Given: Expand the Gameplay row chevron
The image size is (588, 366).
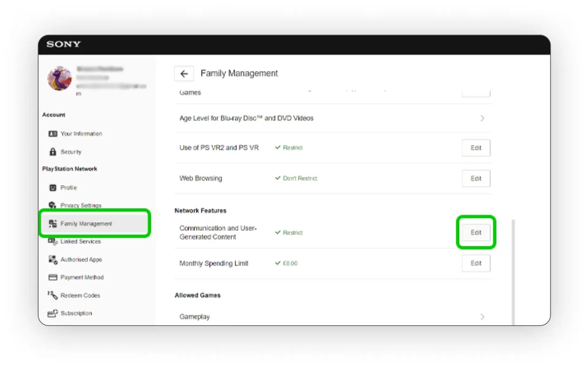Looking at the screenshot, I should coord(482,317).
